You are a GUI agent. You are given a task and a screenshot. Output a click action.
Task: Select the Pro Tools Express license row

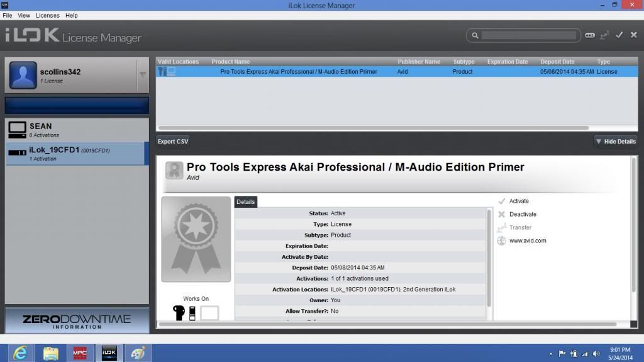coord(397,72)
